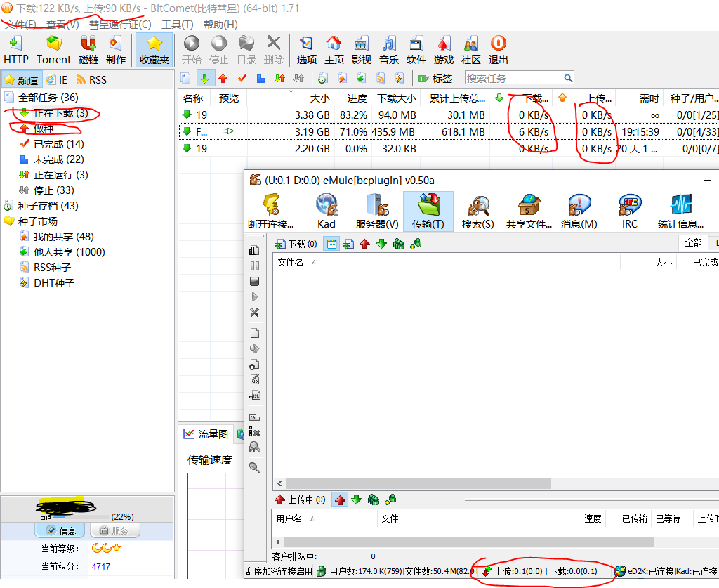Viewport: 719px width, 588px height.
Task: Open the 音乐 music section
Action: coord(389,50)
